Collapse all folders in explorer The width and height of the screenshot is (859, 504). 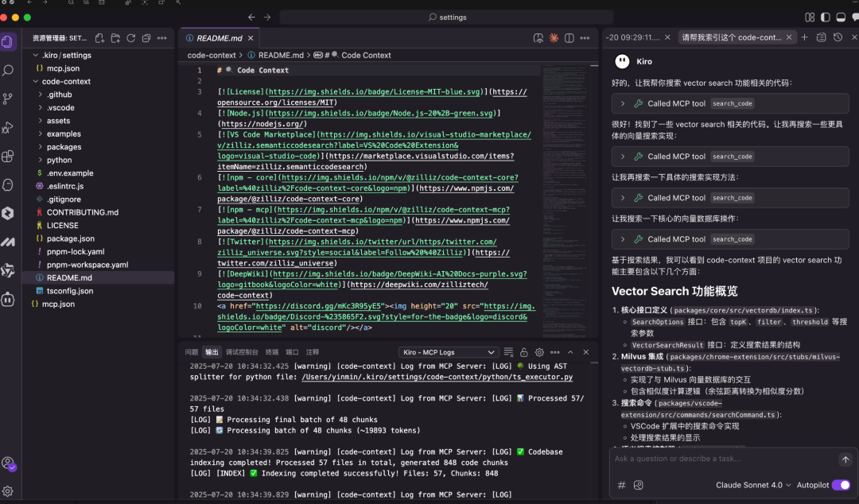coord(146,38)
